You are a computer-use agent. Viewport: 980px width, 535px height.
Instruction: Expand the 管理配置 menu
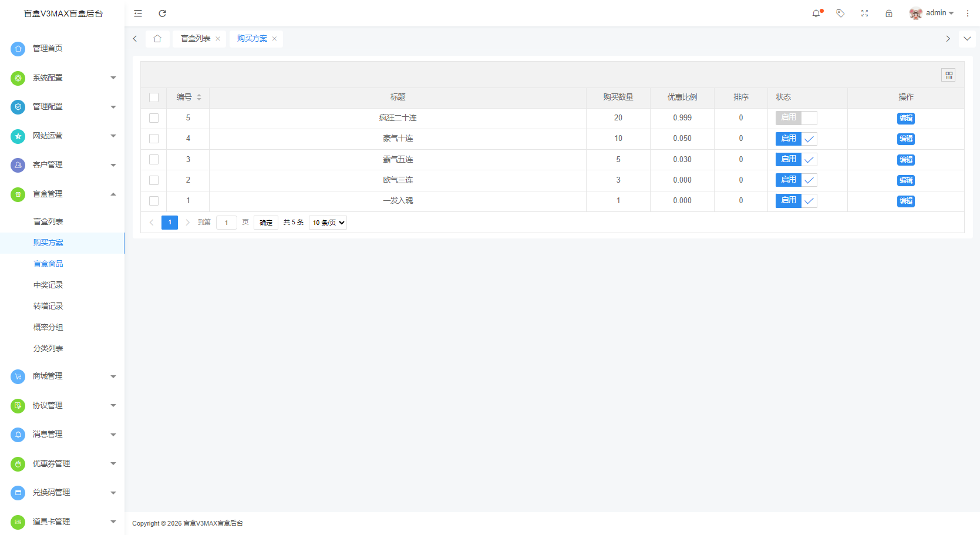tap(113, 107)
